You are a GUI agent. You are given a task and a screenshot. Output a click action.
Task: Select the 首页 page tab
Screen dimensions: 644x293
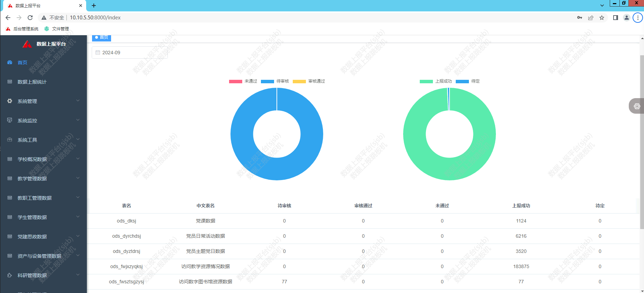point(101,38)
